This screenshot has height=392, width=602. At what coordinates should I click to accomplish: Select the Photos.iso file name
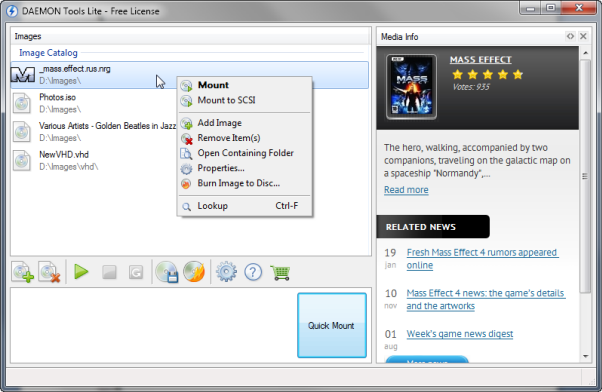[57, 98]
